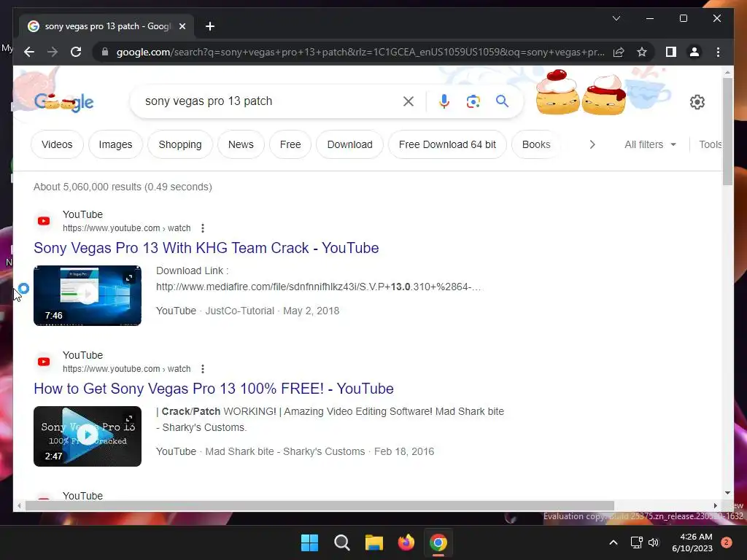This screenshot has height=560, width=747.
Task: Go back to the previous page
Action: coord(29,52)
